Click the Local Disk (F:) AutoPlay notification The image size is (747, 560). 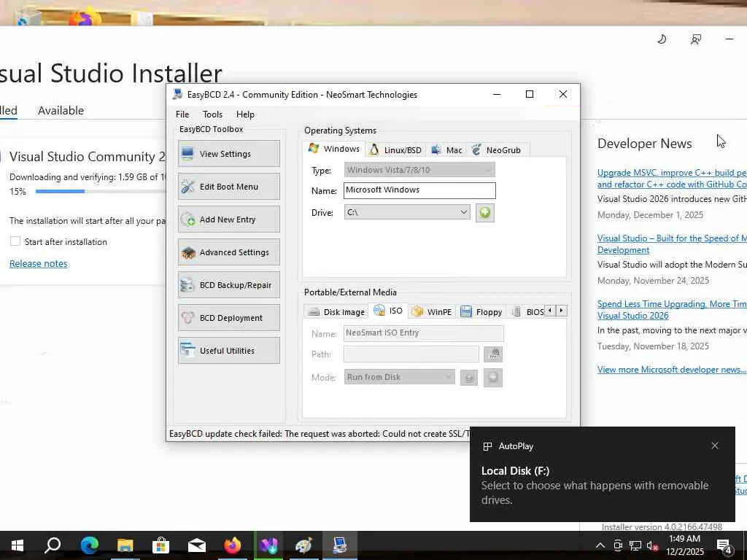(x=602, y=474)
